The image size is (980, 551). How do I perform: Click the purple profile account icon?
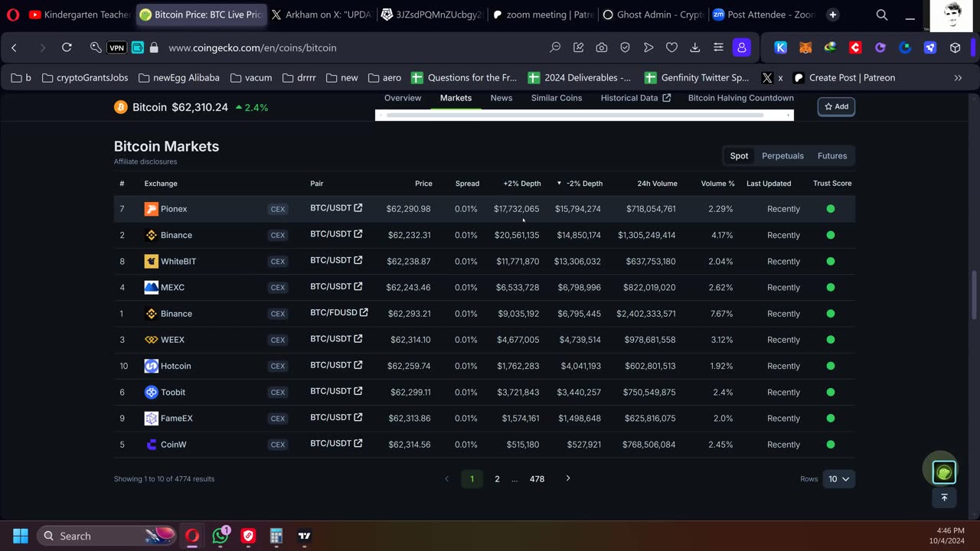[x=742, y=47]
